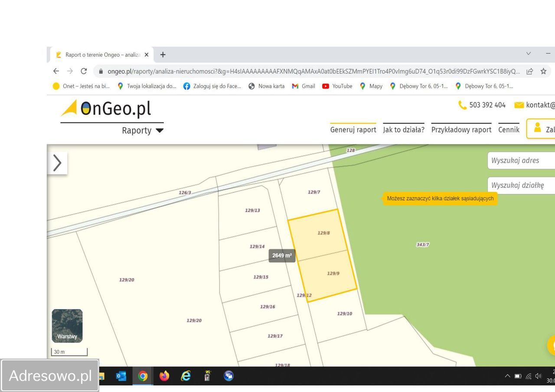The width and height of the screenshot is (555, 392).
Task: Expand the Raporty dropdown
Action: (x=142, y=130)
